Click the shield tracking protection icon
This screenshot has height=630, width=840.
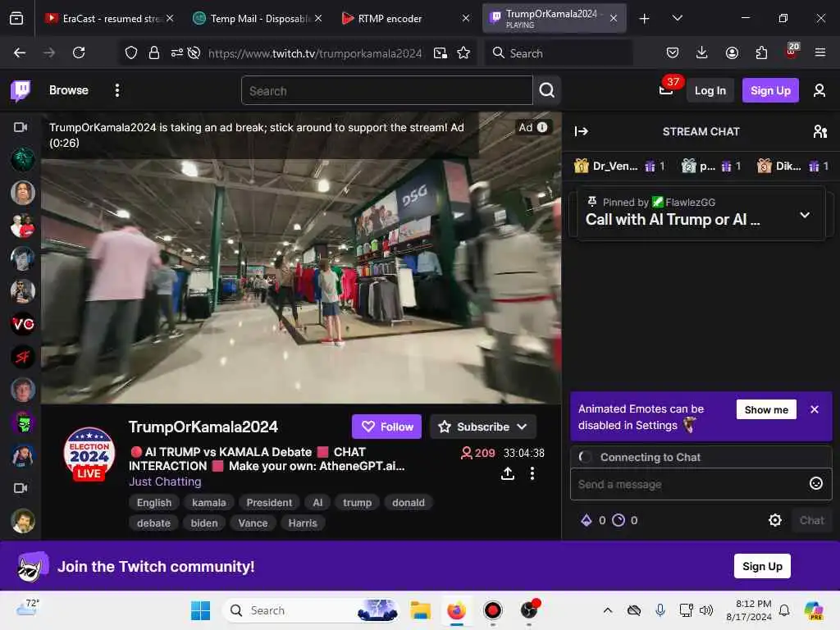click(131, 52)
